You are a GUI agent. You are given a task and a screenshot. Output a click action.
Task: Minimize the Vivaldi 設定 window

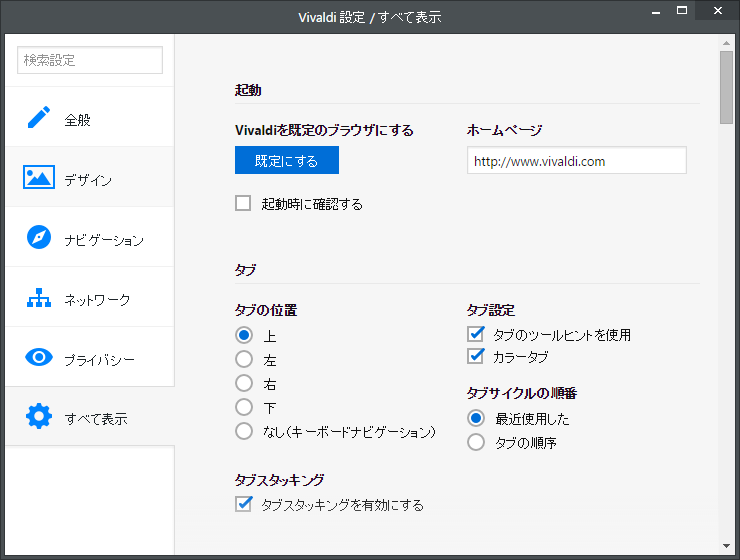pos(656,11)
